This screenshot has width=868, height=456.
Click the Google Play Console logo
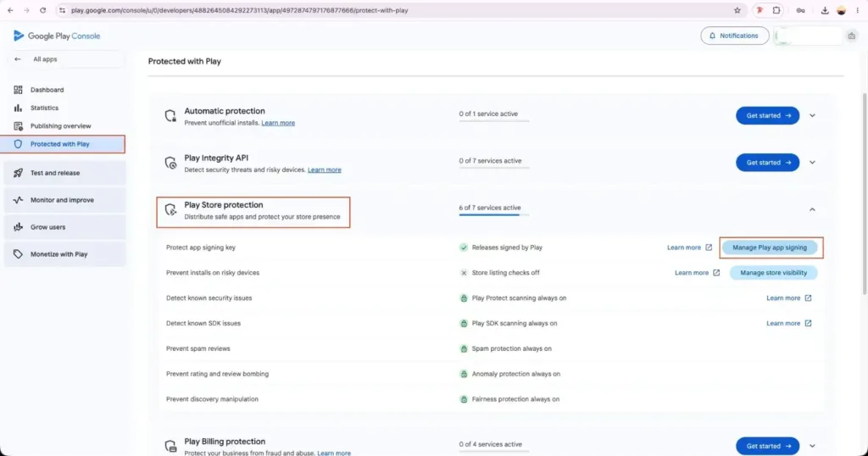(x=57, y=36)
